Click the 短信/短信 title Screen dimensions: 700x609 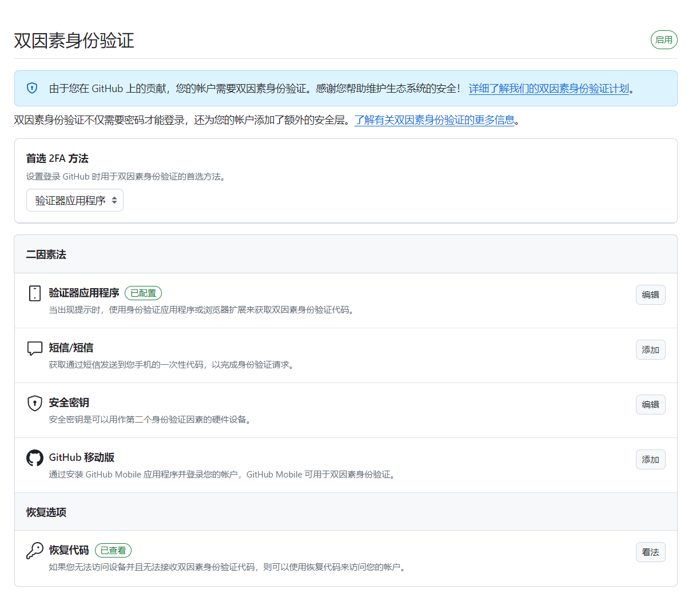point(71,348)
